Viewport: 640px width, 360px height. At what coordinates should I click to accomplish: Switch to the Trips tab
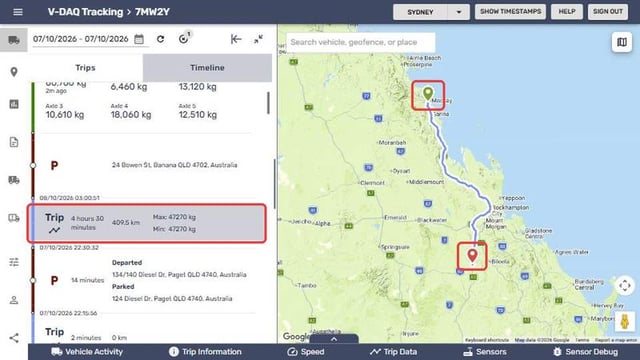point(85,68)
